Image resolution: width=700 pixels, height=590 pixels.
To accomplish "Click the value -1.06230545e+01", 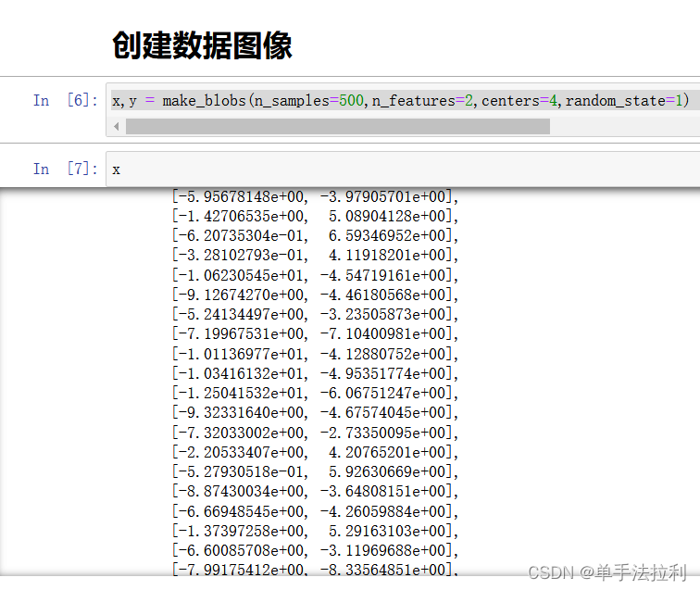I will pos(241,275).
